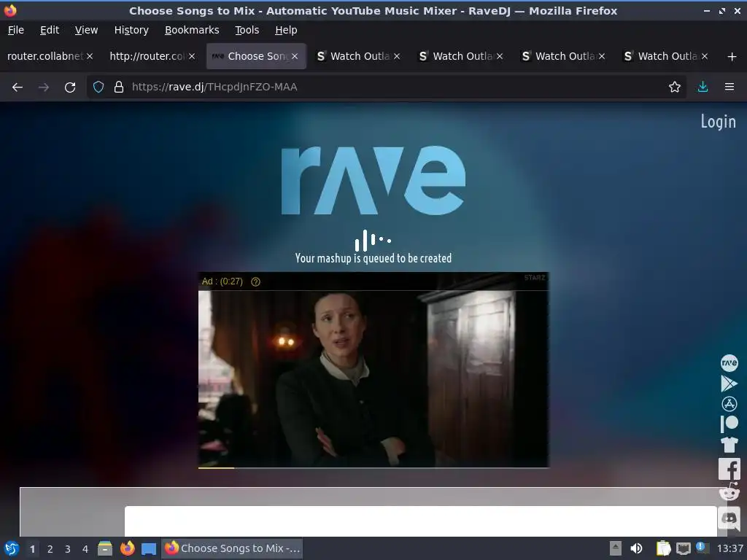The height and width of the screenshot is (560, 747).
Task: Open a new browser tab
Action: pos(732,57)
